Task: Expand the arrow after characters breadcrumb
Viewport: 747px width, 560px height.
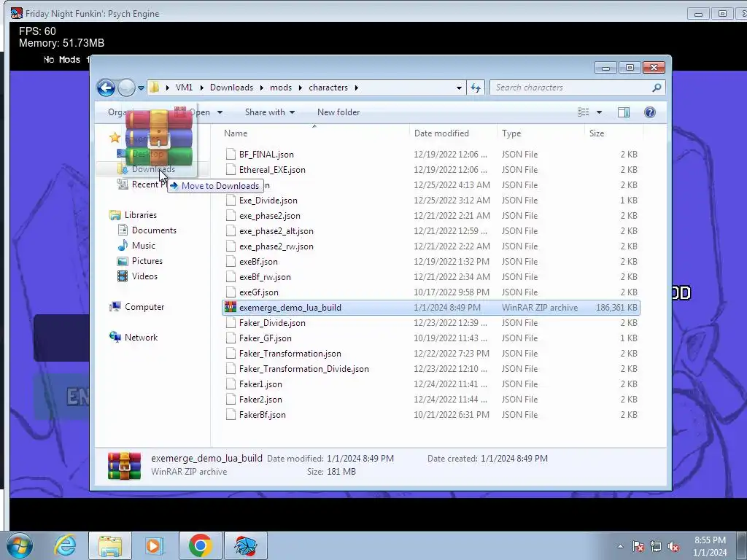Action: pos(356,87)
